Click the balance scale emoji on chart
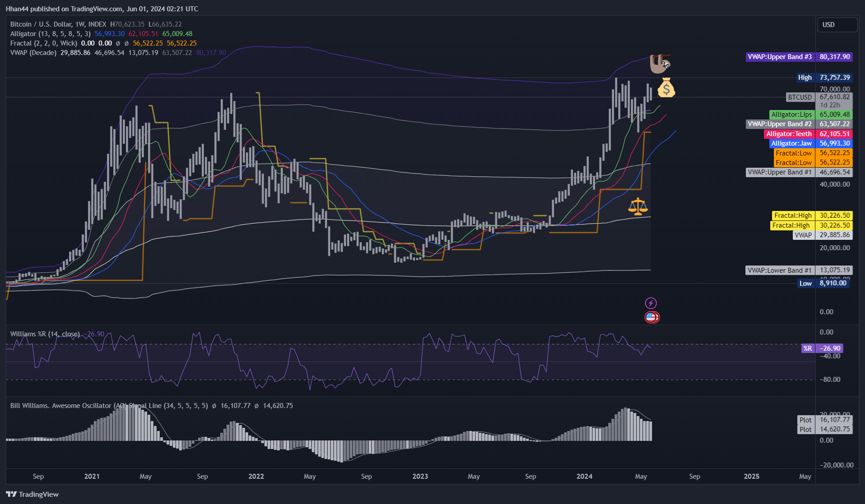Screen dimensions: 865x504 point(638,207)
